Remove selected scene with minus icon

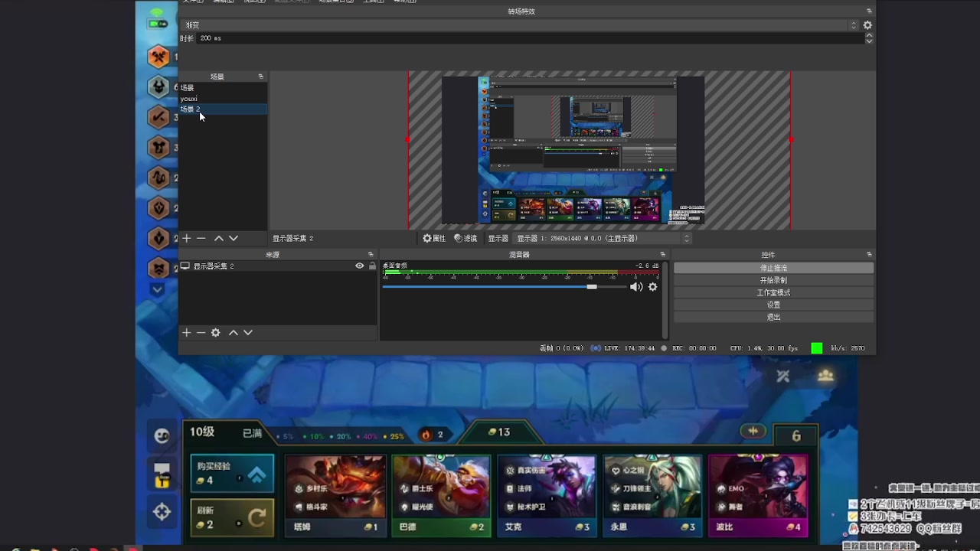[x=201, y=239]
